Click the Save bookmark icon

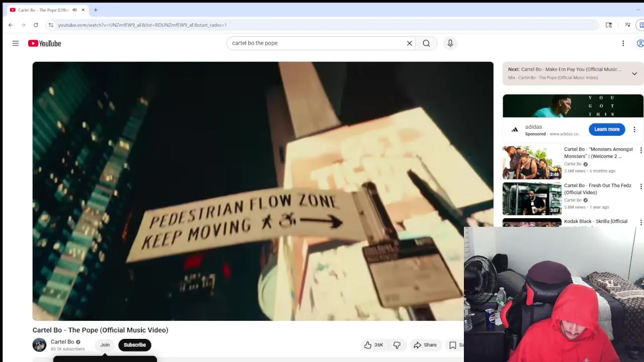(x=453, y=345)
